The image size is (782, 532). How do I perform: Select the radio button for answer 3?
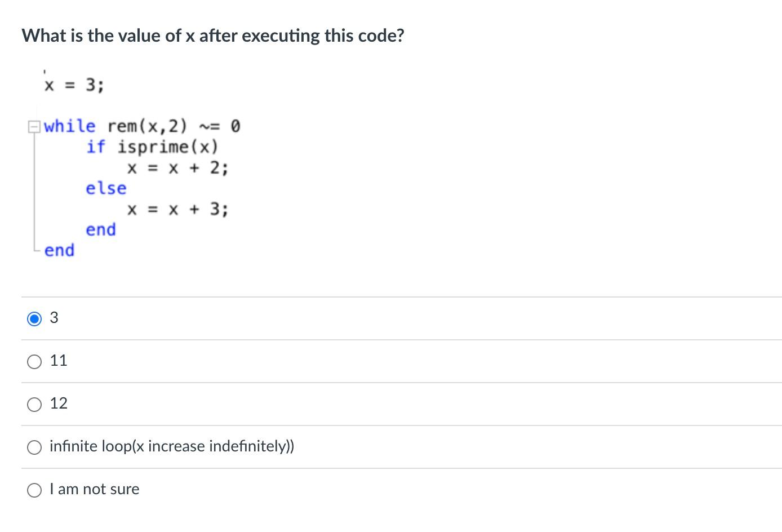click(x=35, y=318)
